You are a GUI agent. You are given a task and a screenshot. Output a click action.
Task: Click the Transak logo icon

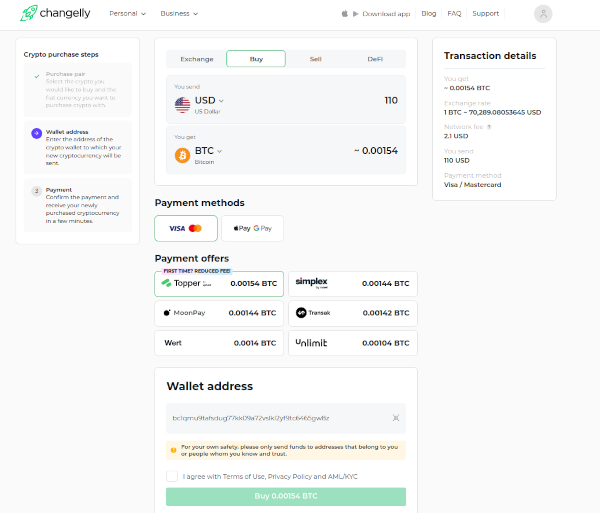click(x=301, y=313)
